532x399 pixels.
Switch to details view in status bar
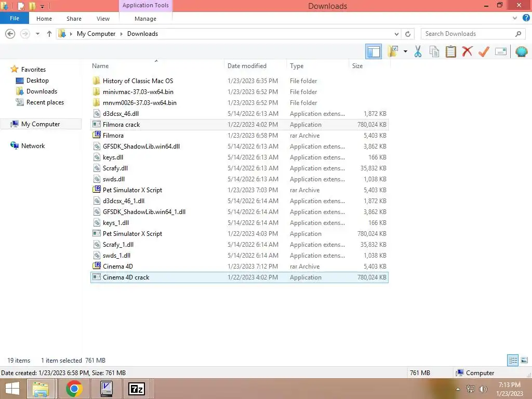[513, 360]
